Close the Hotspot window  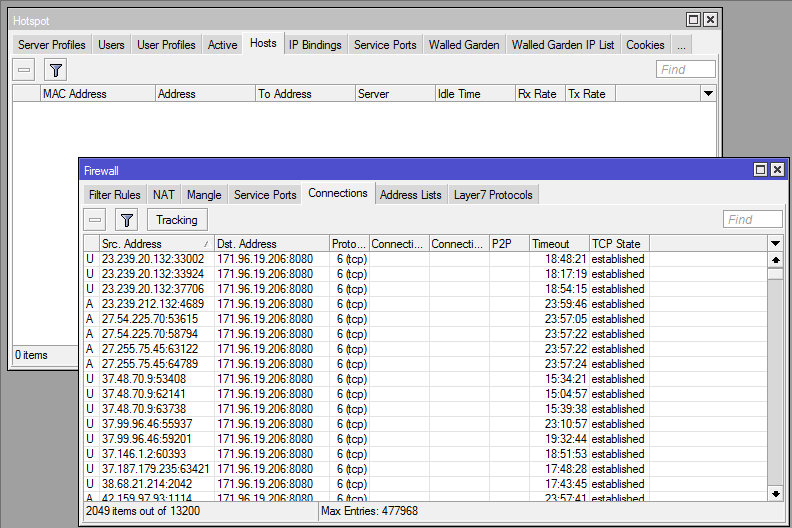click(x=710, y=20)
